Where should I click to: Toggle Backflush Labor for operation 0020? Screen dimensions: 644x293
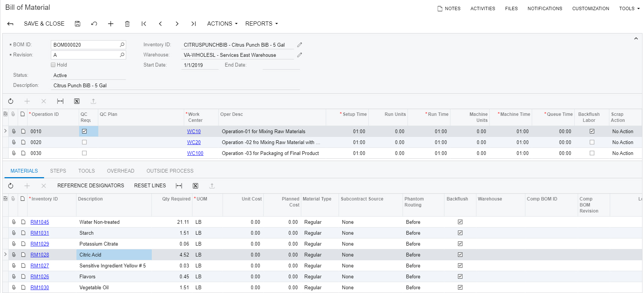click(x=592, y=142)
